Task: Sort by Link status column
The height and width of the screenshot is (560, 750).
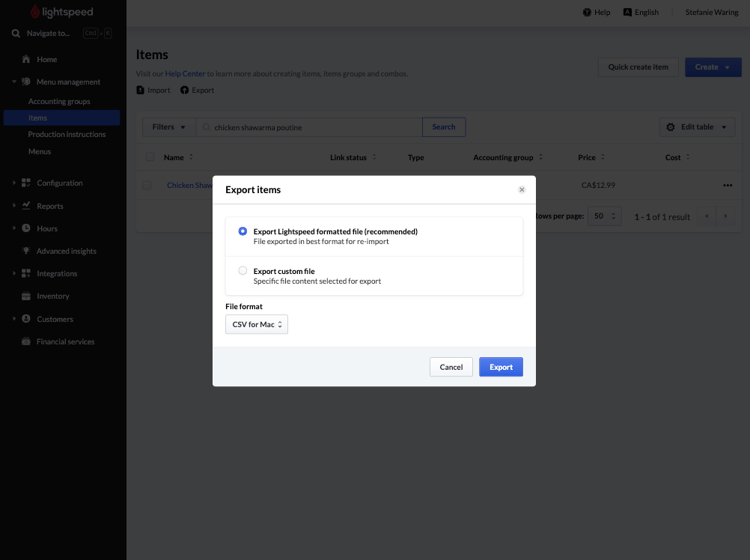Action: pos(353,157)
